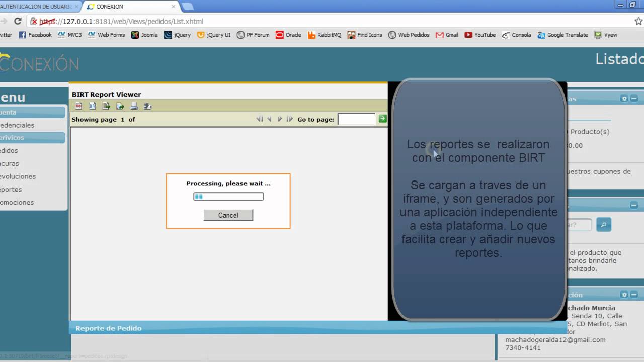
Task: Open the BIRT run report parameters icon
Action: point(93,106)
